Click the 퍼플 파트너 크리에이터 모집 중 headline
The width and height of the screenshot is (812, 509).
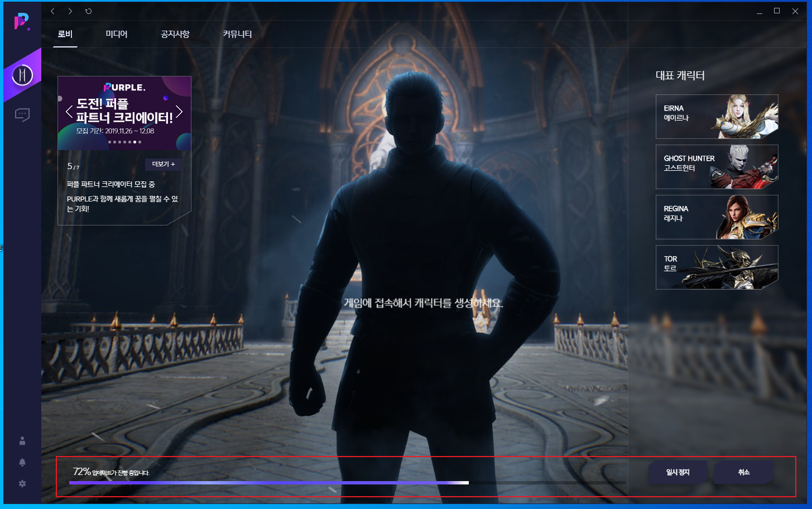111,184
